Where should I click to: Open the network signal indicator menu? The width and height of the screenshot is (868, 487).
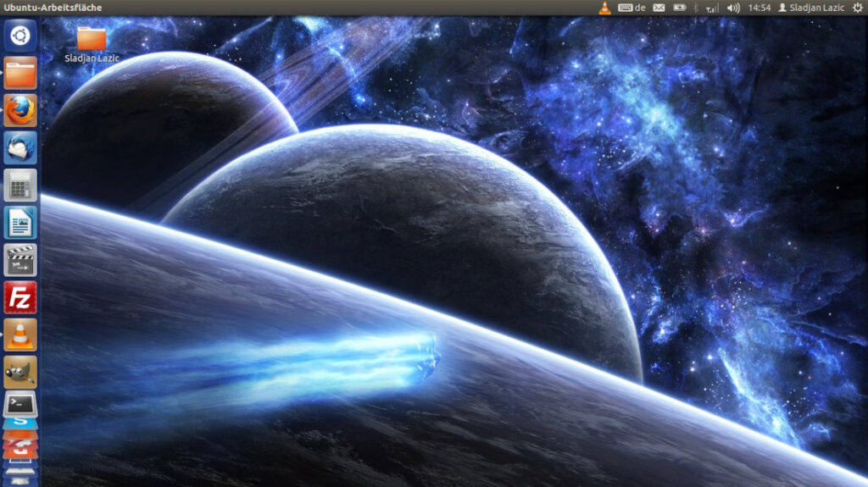point(712,8)
